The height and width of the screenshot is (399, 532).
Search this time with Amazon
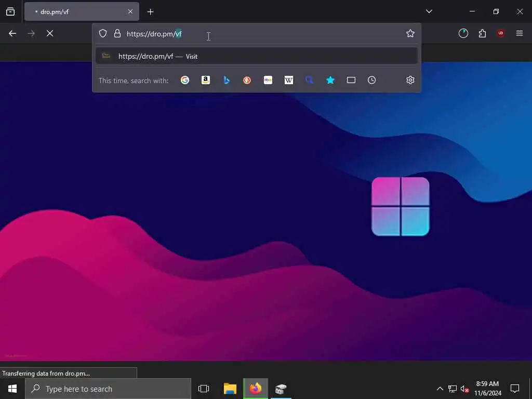pos(206,80)
